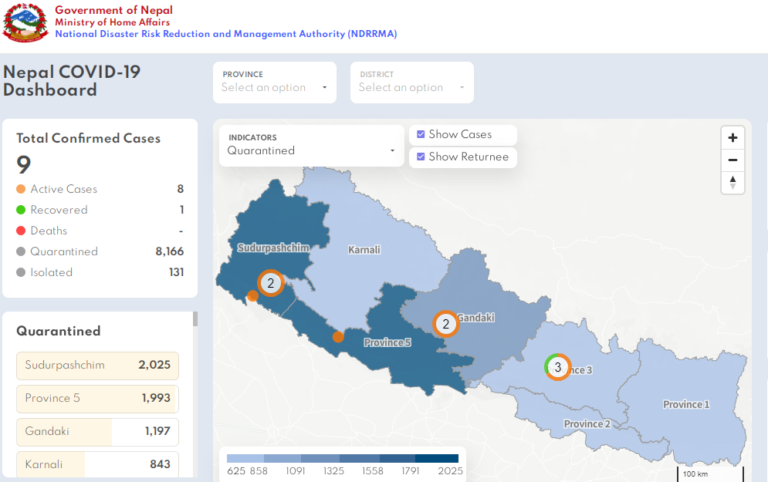This screenshot has width=768, height=482.
Task: Click the orange case dot in Province 5
Action: [x=338, y=337]
